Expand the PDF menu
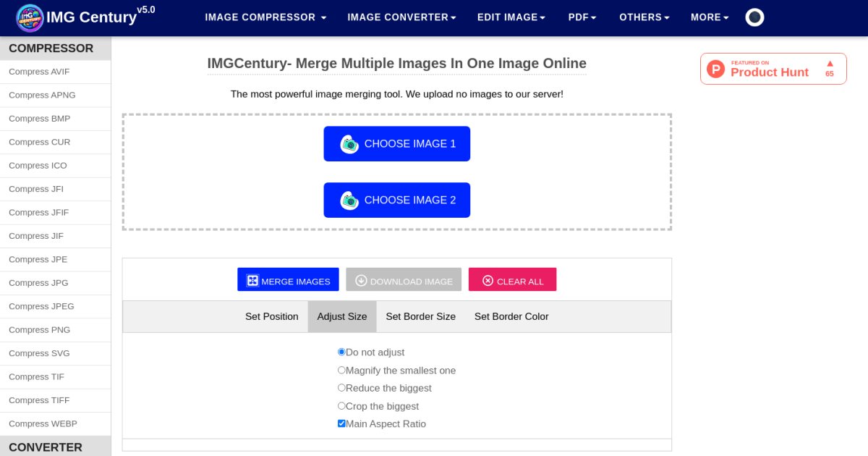868x456 pixels. [x=582, y=17]
